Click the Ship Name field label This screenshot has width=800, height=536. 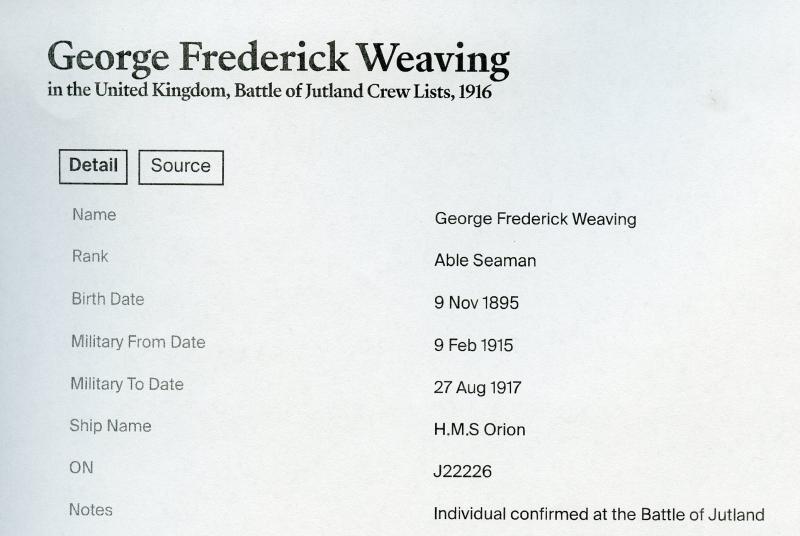coord(110,426)
